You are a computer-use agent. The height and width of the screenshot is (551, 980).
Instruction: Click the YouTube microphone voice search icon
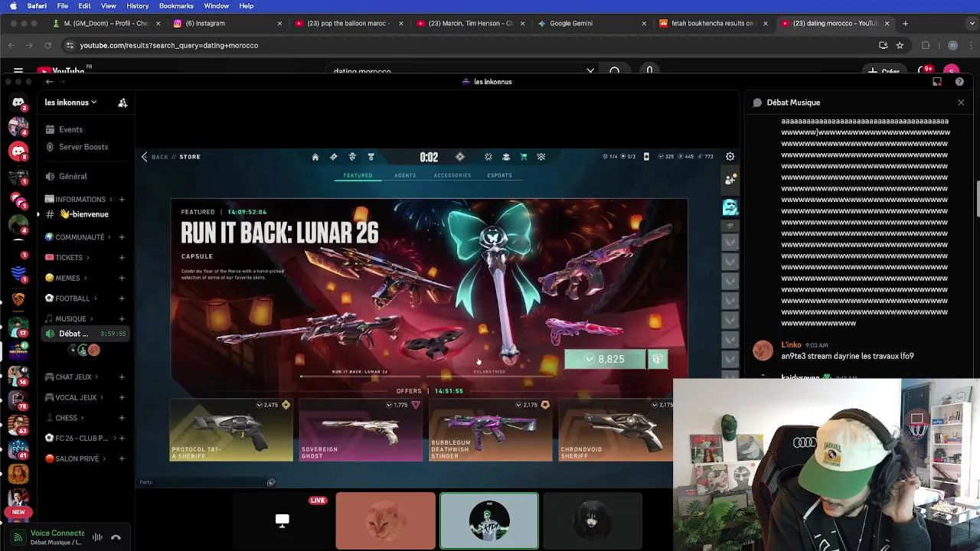click(649, 71)
